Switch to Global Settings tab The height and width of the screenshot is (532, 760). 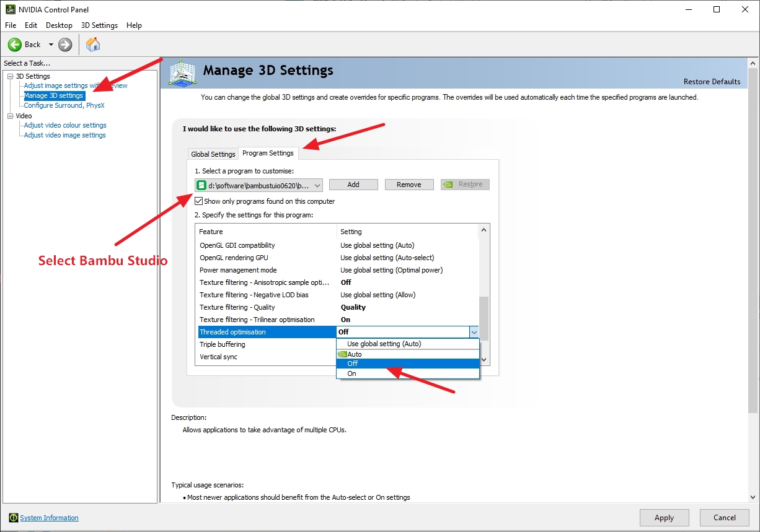pos(213,154)
